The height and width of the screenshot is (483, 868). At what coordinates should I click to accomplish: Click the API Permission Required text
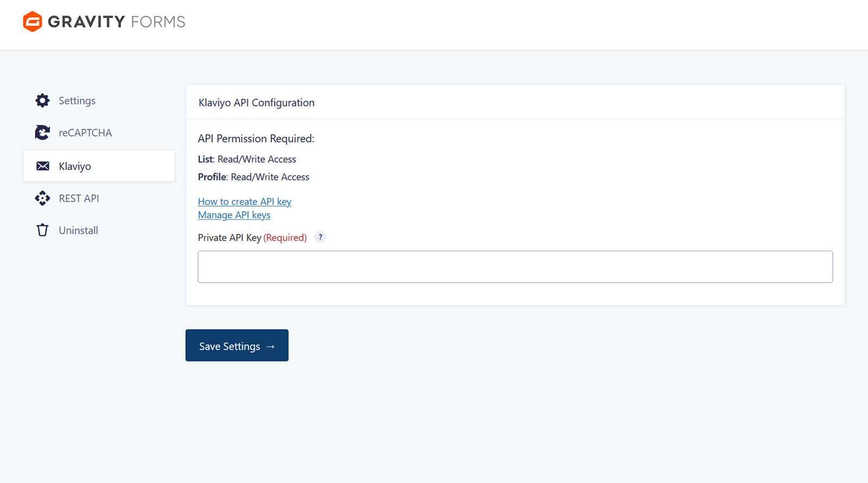[256, 138]
